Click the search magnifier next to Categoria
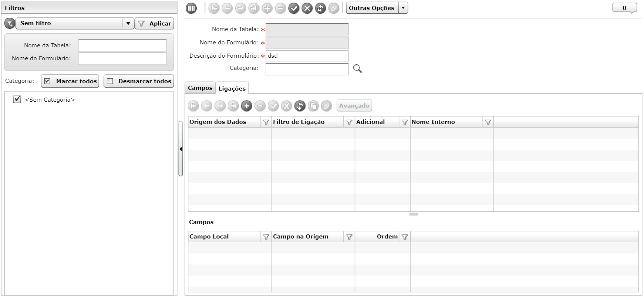 click(x=357, y=69)
